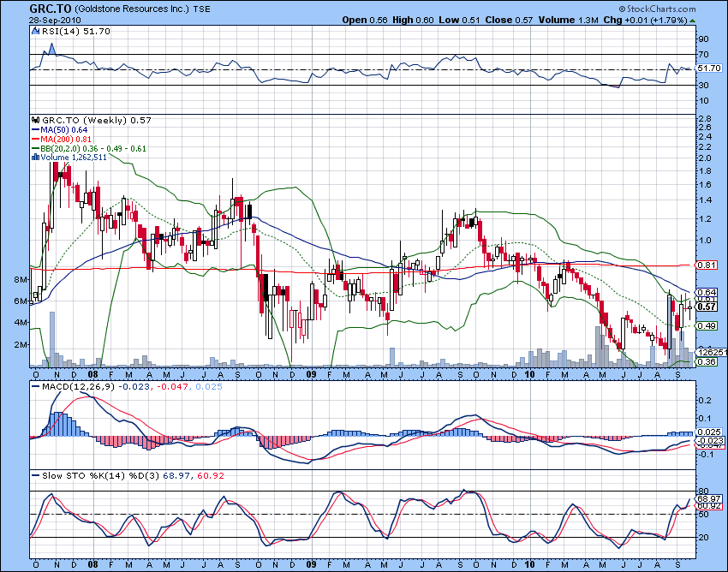Image resolution: width=728 pixels, height=572 pixels.
Task: Click the 4M volume axis label
Action: click(x=21, y=323)
